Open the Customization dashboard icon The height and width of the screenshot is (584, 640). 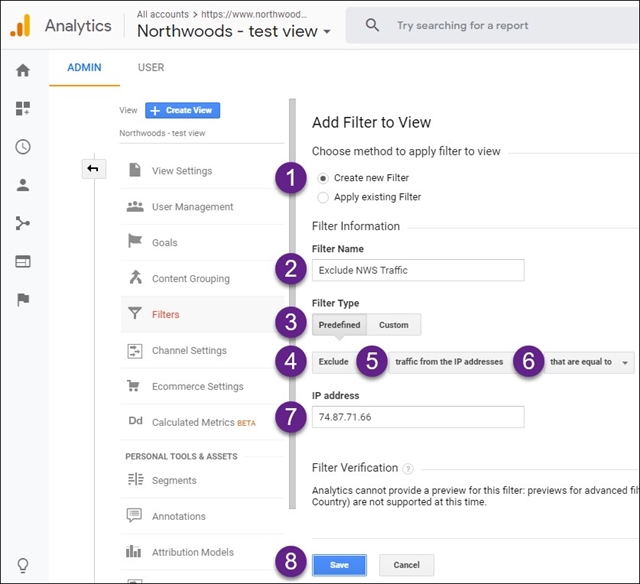click(23, 109)
